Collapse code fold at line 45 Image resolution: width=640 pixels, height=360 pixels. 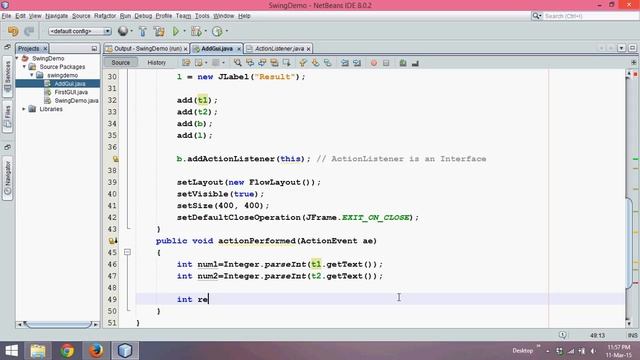(127, 252)
